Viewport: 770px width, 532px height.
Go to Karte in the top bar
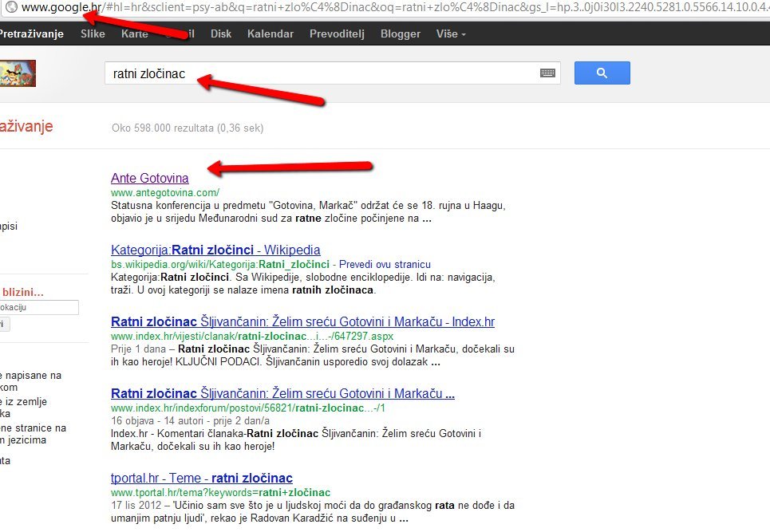[x=134, y=34]
